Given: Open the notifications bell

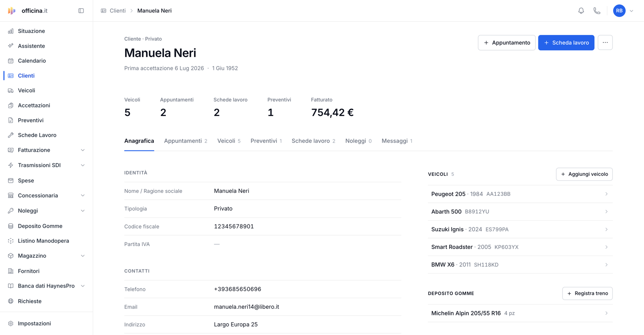Looking at the screenshot, I should tap(581, 11).
